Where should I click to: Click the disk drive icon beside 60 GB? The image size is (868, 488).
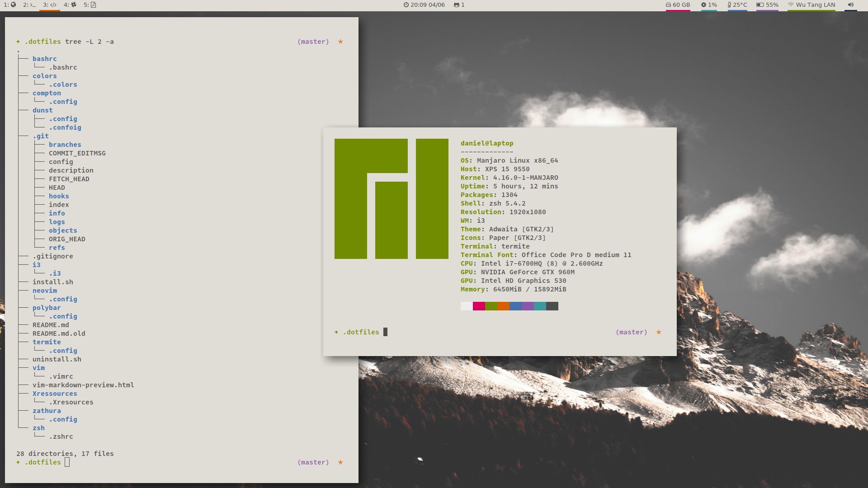tap(668, 5)
